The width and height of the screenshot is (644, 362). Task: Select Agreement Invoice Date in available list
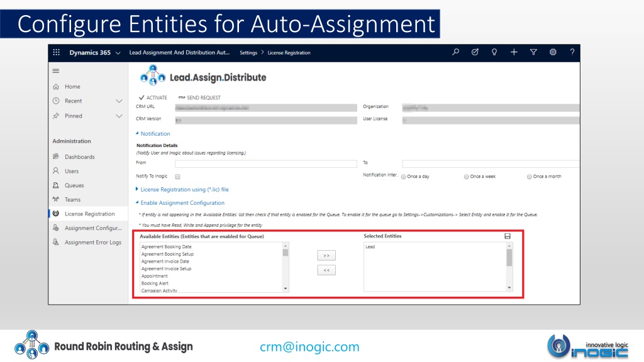tap(165, 261)
